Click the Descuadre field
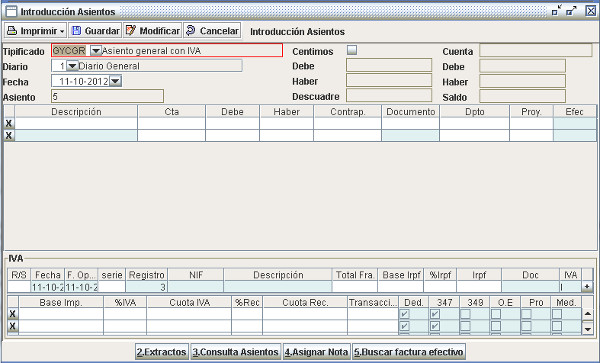Screen dimensions: 600x363 (389, 96)
